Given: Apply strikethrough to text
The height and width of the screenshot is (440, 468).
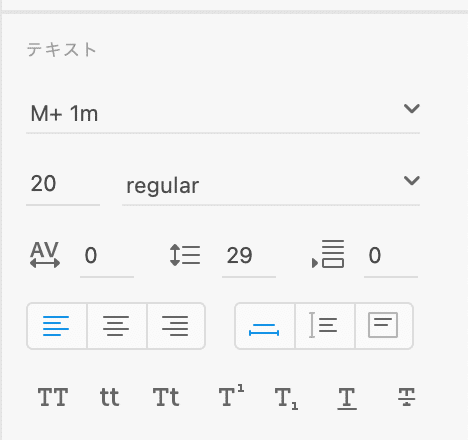Looking at the screenshot, I should 406,397.
